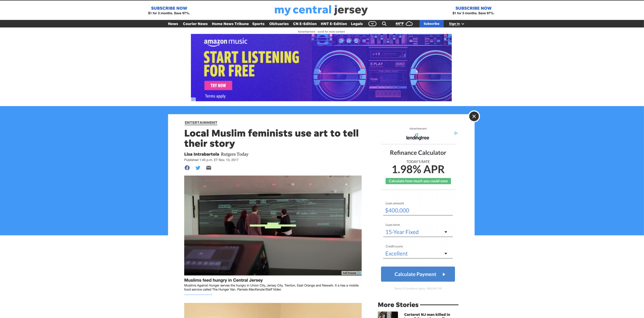Open the Credit score Excellent dropdown
The width and height of the screenshot is (644, 318).
pos(418,254)
